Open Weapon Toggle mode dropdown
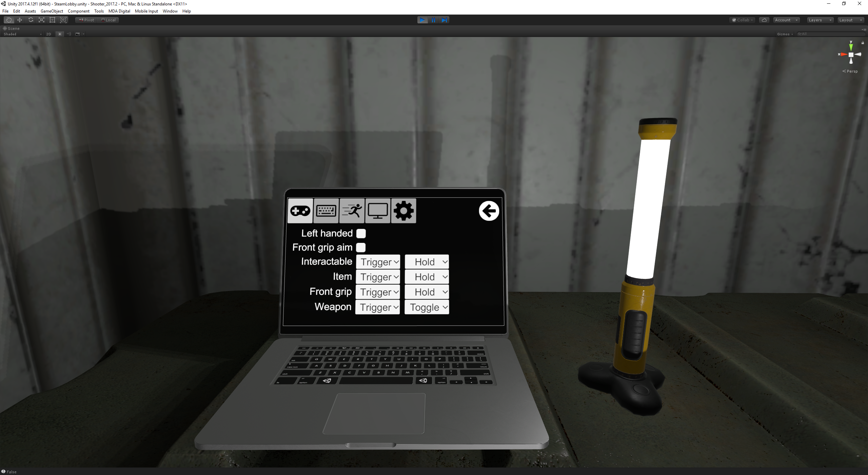This screenshot has height=475, width=868. point(427,307)
